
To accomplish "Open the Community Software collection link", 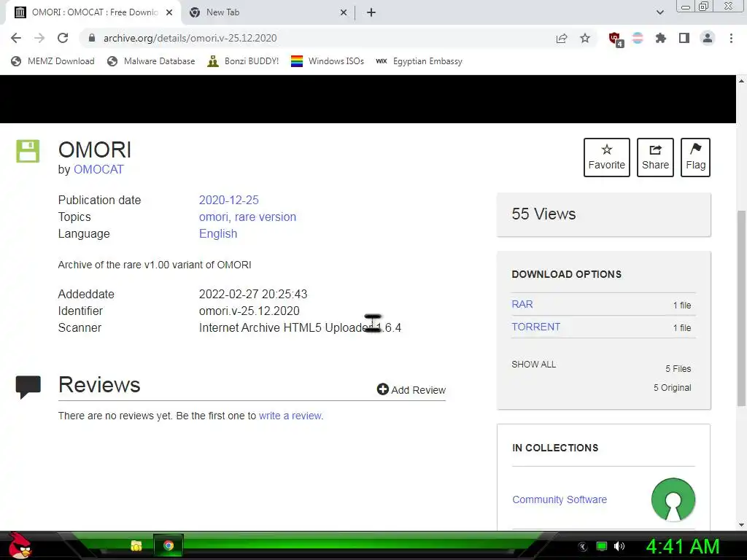I will [x=560, y=499].
